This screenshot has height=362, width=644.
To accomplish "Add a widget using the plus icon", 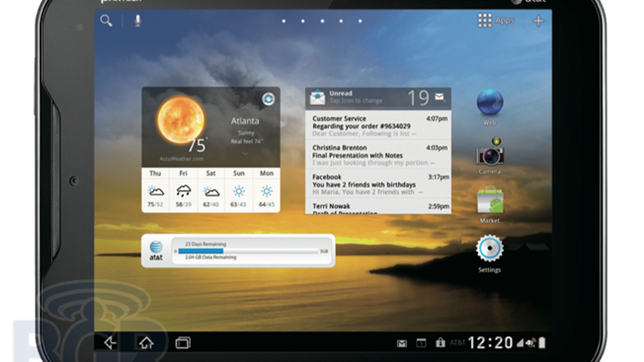I will click(x=538, y=20).
